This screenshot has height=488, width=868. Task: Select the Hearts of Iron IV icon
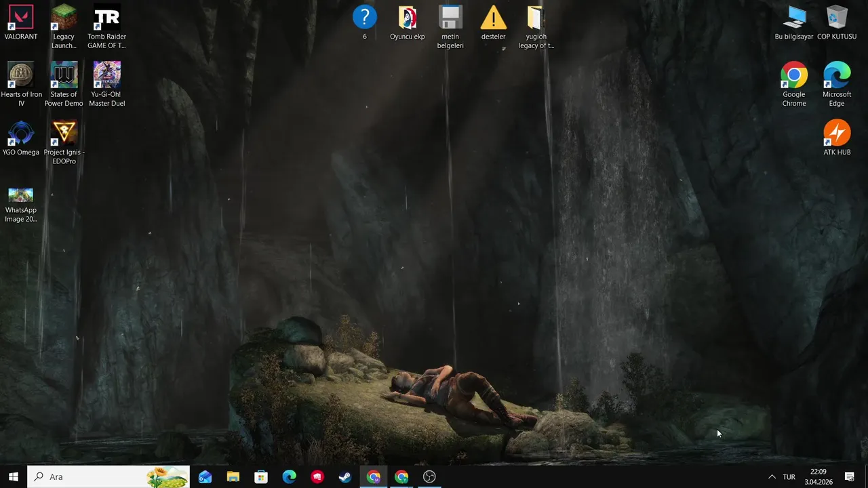pos(21,84)
